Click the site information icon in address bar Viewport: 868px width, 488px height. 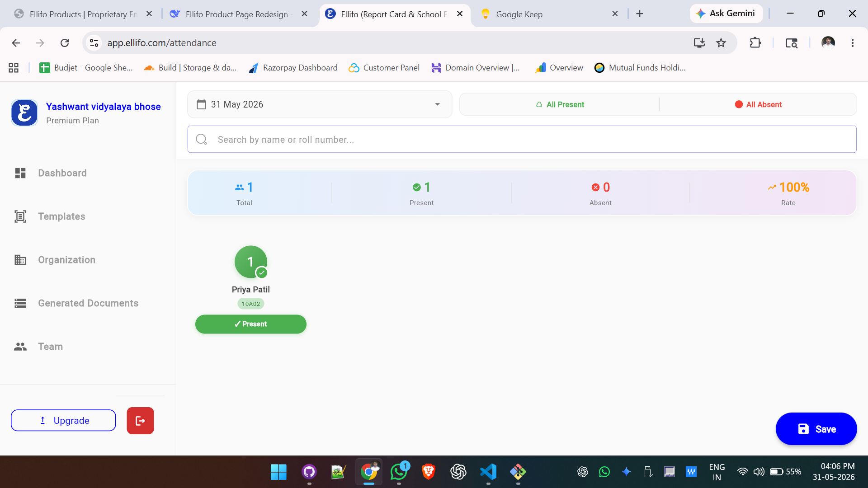(94, 43)
